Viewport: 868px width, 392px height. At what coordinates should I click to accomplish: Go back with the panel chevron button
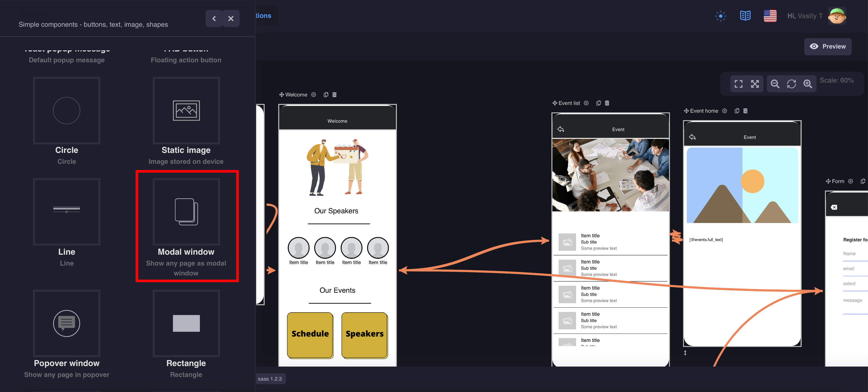(x=214, y=18)
